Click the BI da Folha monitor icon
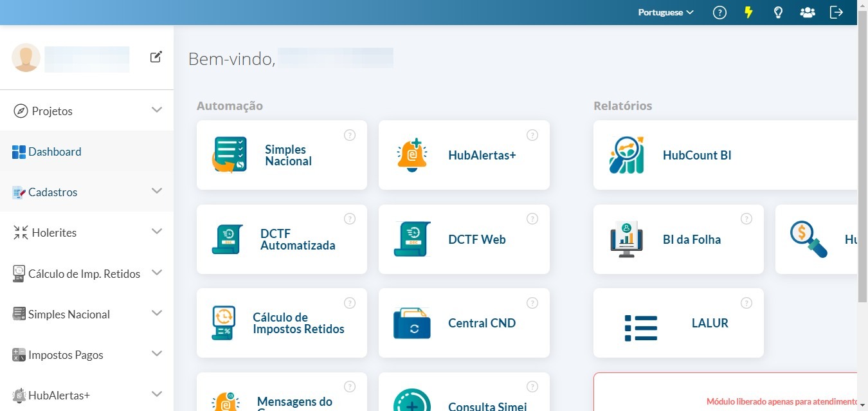Screen dimensions: 868x411 tap(626, 239)
